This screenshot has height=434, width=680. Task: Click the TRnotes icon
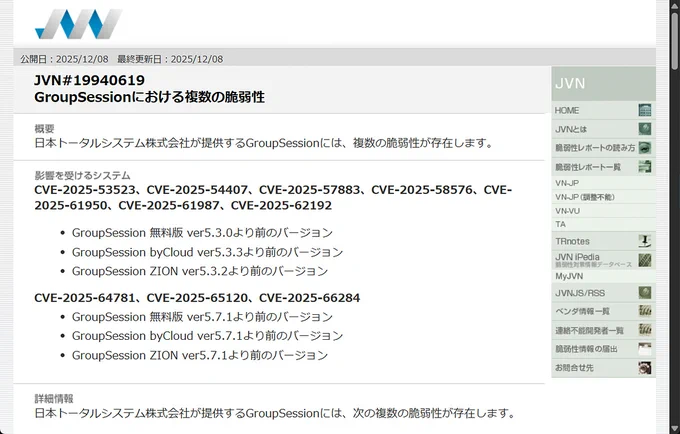click(645, 241)
